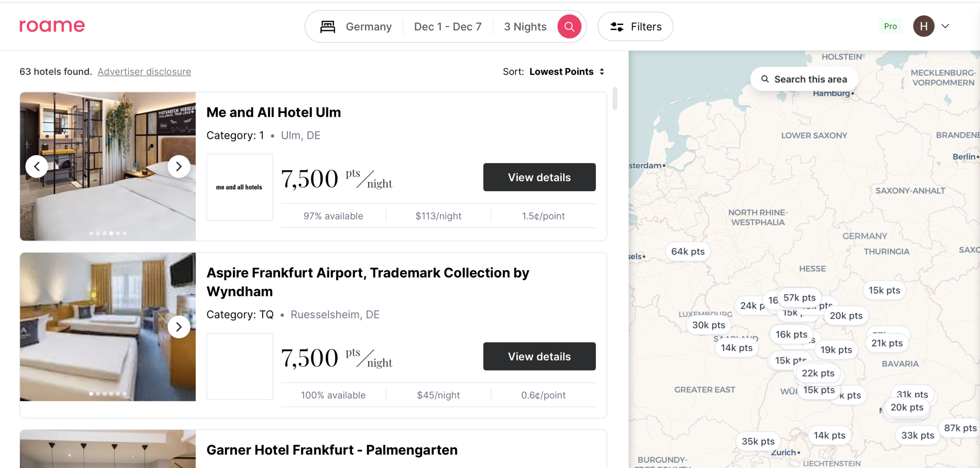The height and width of the screenshot is (468, 980).
Task: Change the Dec 1 - Dec 7 dates
Action: pyautogui.click(x=448, y=26)
